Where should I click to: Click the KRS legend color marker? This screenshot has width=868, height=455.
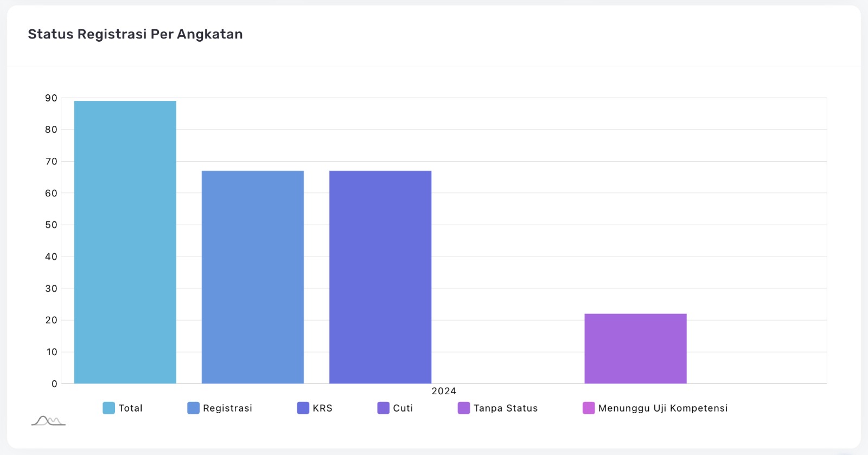pos(303,408)
